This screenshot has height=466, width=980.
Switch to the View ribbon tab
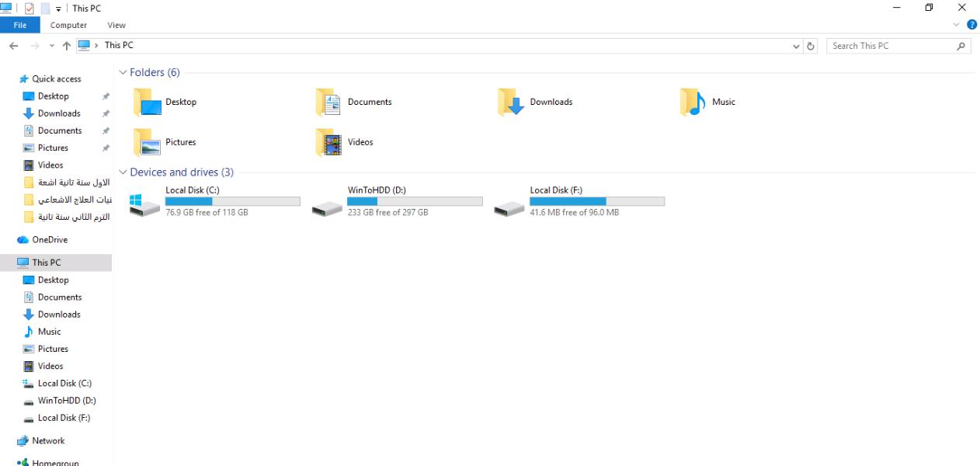(116, 25)
